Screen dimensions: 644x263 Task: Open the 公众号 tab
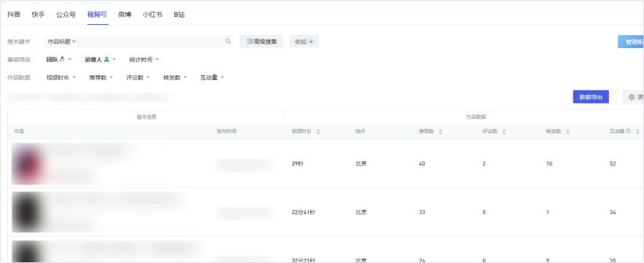tap(66, 15)
